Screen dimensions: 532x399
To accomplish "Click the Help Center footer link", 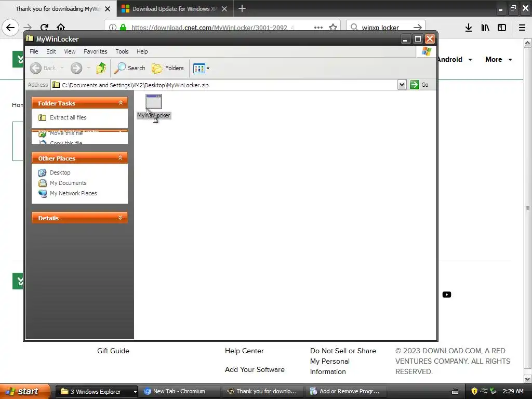I will [244, 351].
